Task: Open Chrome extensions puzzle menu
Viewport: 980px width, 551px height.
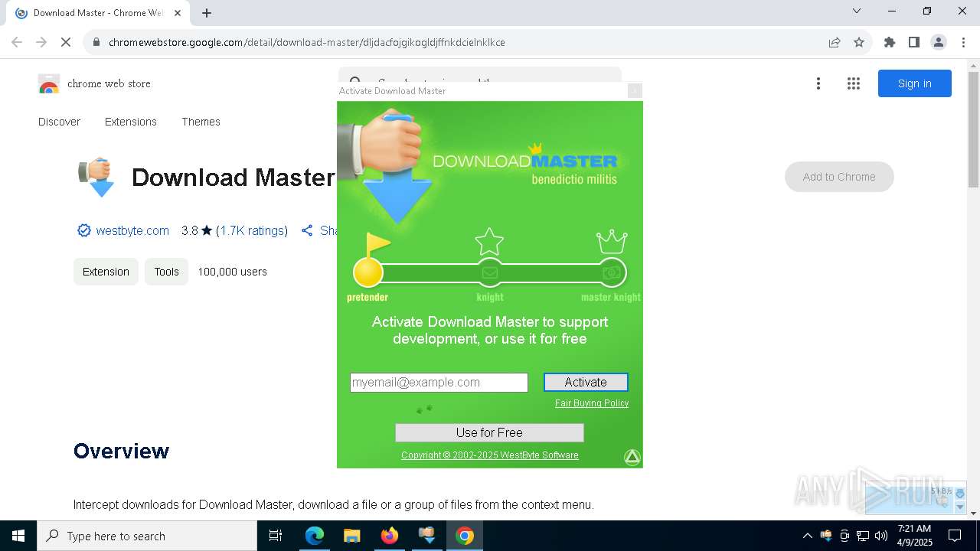Action: tap(890, 42)
